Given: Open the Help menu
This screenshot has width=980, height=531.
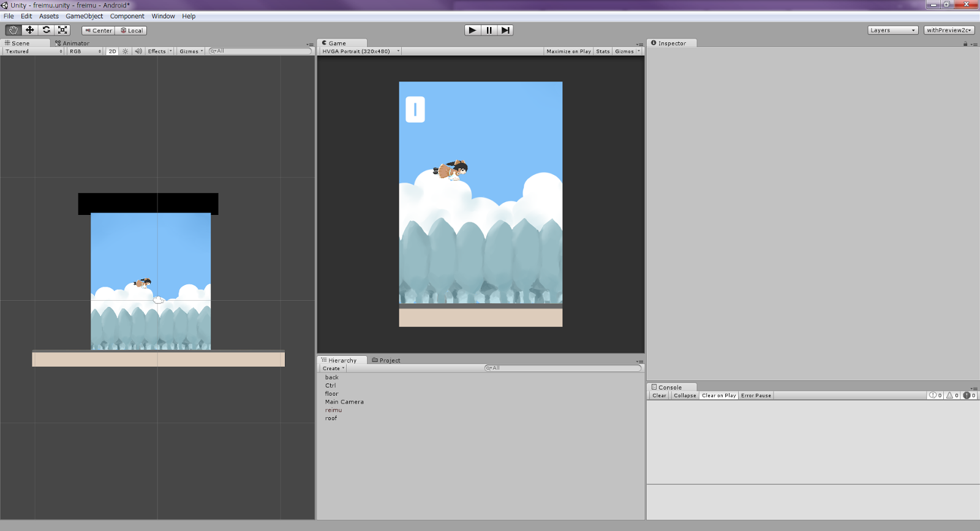Looking at the screenshot, I should 189,16.
